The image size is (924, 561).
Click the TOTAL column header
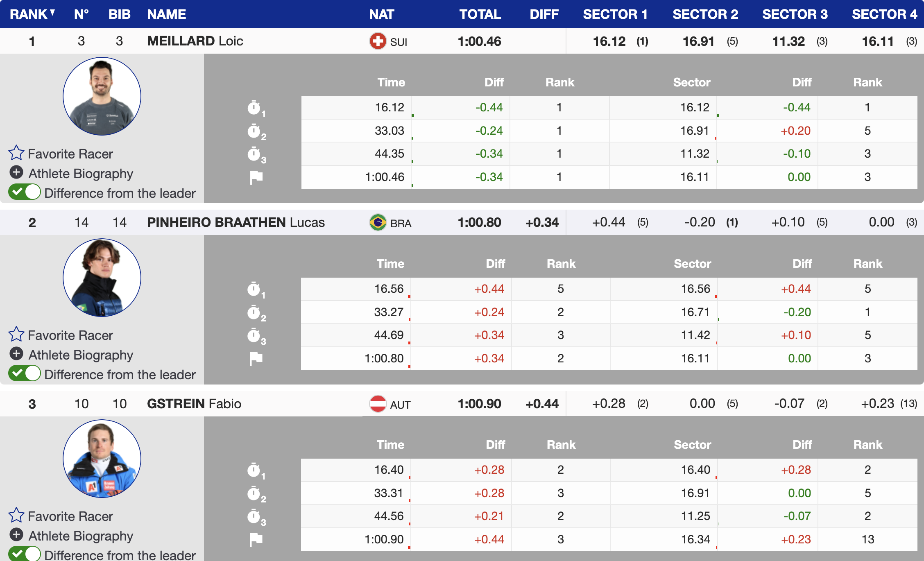click(x=480, y=14)
